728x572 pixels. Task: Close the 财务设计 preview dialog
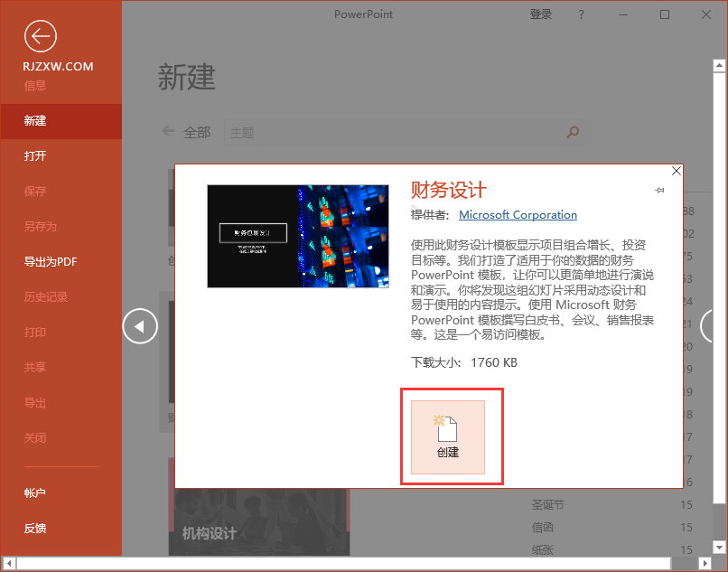(676, 171)
